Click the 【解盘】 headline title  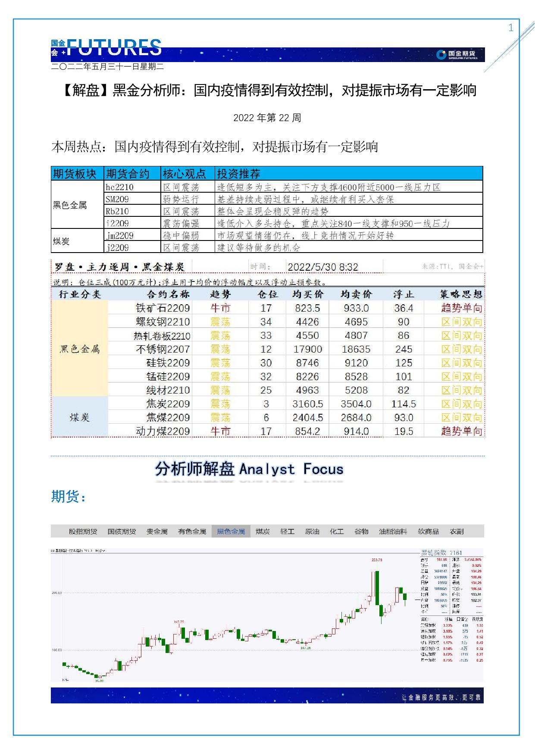(267, 91)
